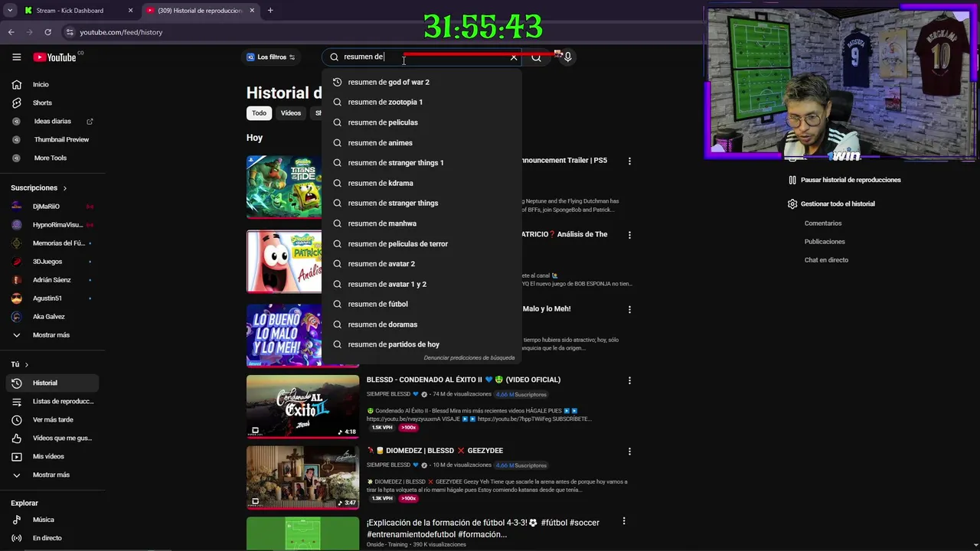Pick suggestion 'resumen de doramas'
Screen dimensions: 980x551
tap(422, 324)
